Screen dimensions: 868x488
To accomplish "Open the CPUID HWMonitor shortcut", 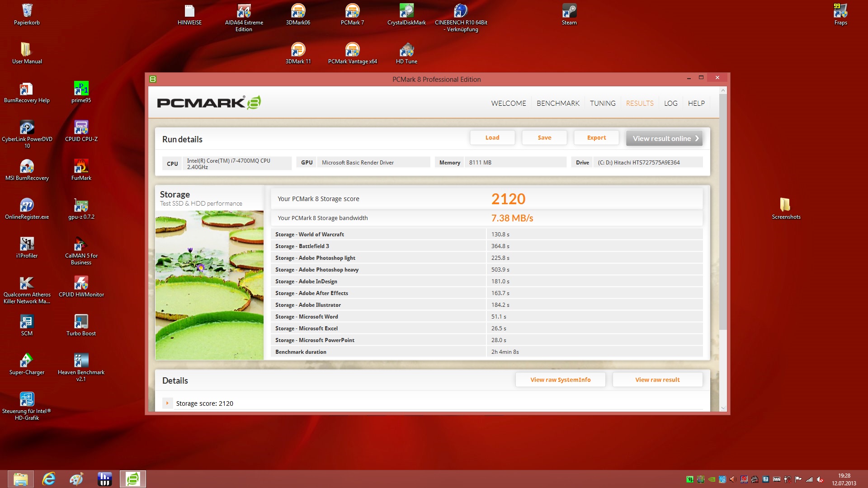I will (x=81, y=283).
